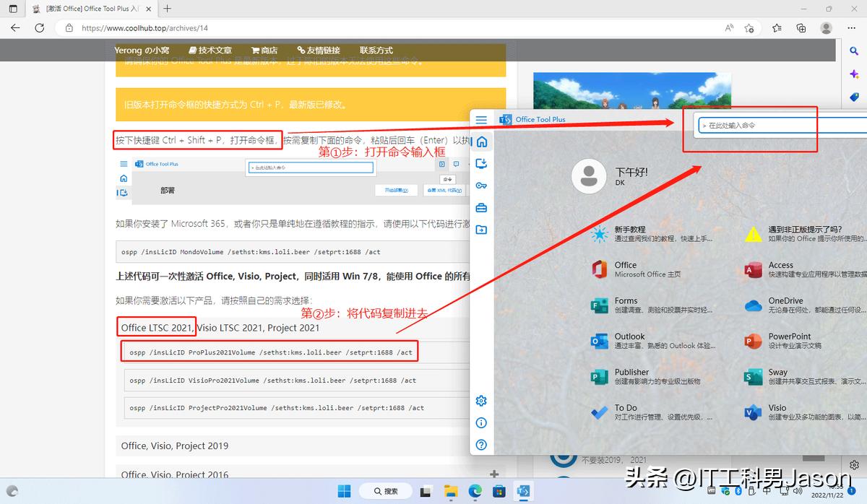Open 新手教程 tile in Office Tool Plus
867x504 pixels.
654,233
